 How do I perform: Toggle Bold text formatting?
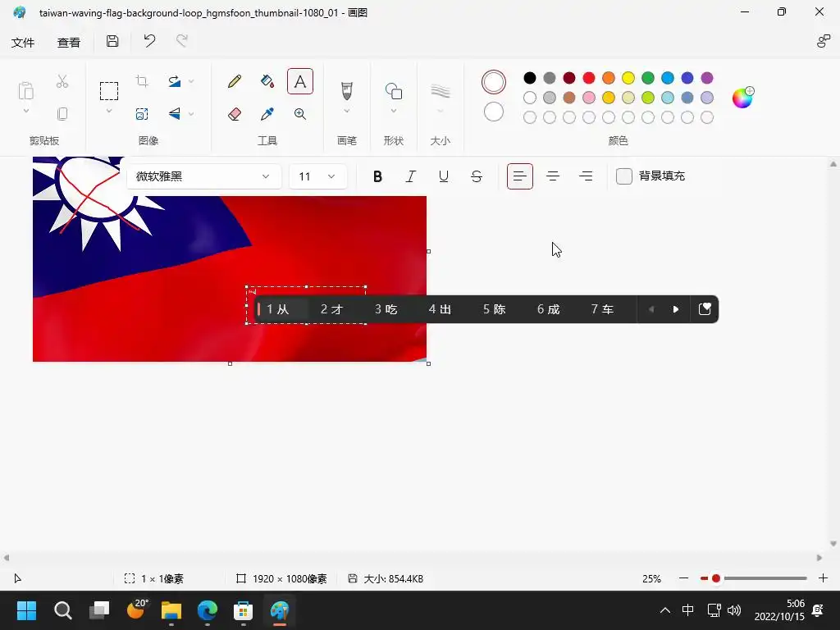[x=377, y=176]
